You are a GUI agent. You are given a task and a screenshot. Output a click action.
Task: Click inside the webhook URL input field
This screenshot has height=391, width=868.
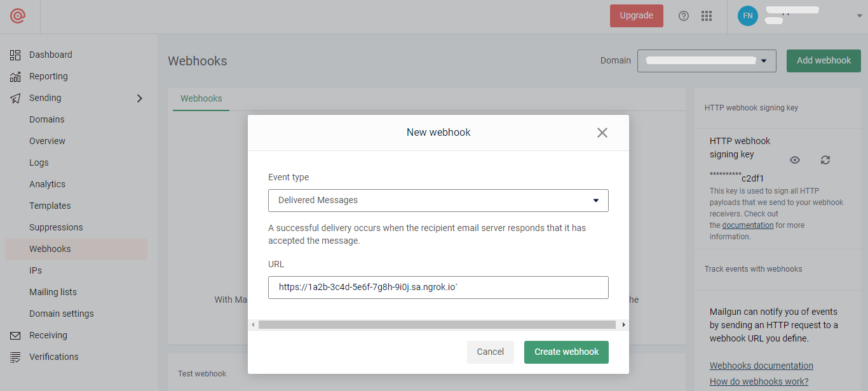438,288
